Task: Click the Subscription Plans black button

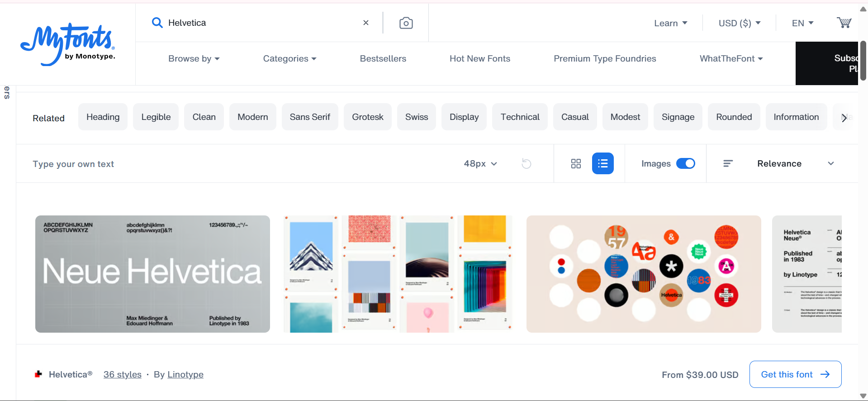Action: (x=827, y=63)
